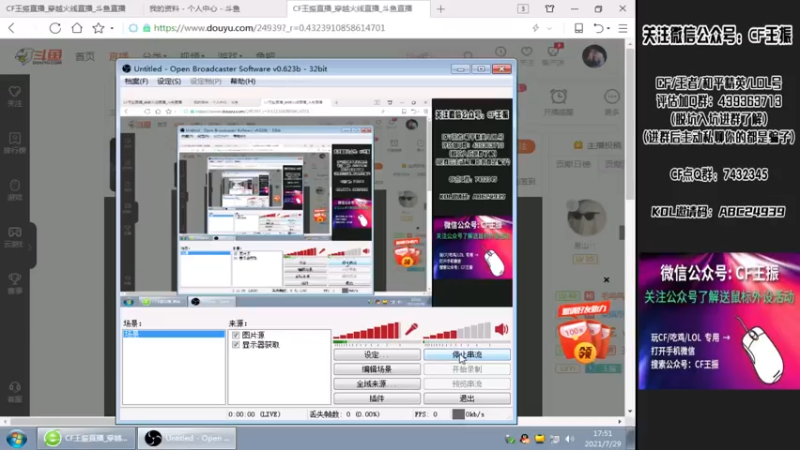Select the 场景 item in scene list
The height and width of the screenshot is (450, 800).
pos(173,334)
